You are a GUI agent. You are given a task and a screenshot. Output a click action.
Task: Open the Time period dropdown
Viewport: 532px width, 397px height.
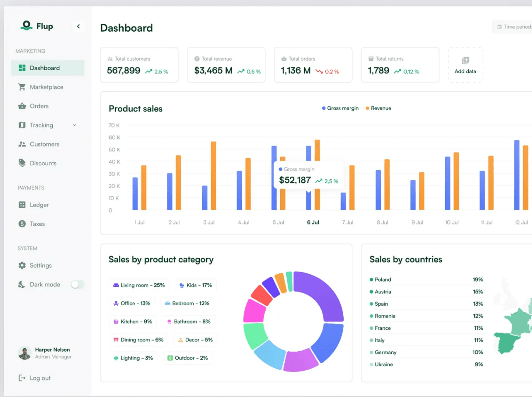tap(514, 27)
